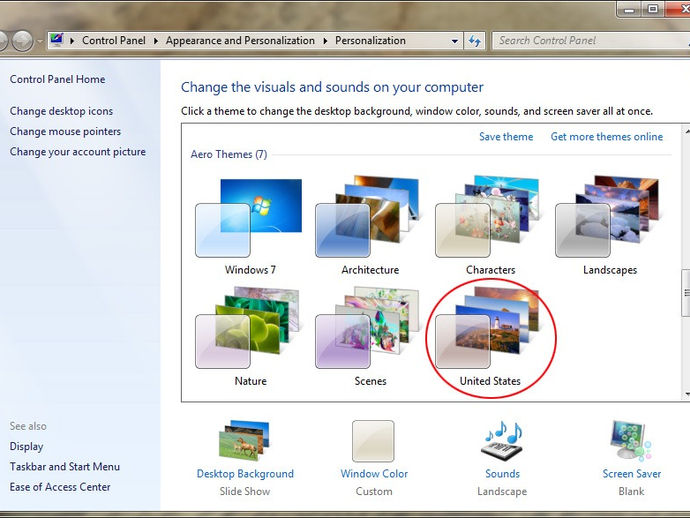Click the Window Color link

tap(374, 474)
